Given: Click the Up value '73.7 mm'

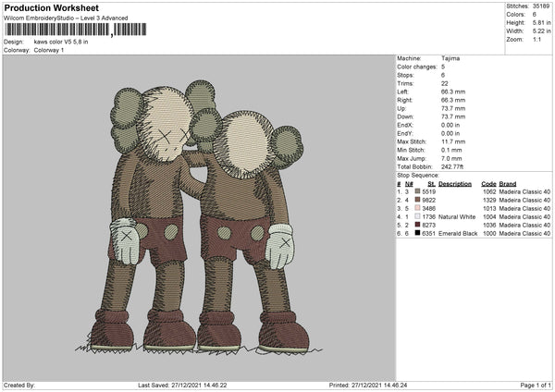Looking at the screenshot, I should [x=453, y=108].
